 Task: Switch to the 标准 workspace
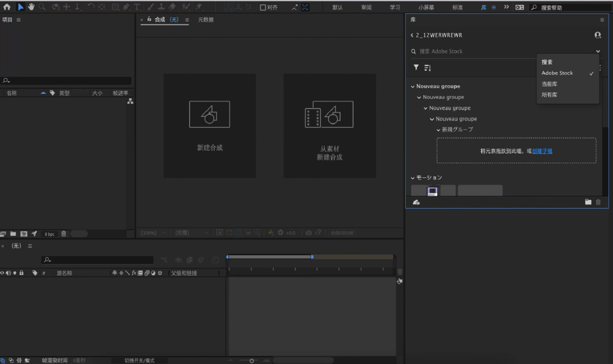click(x=457, y=8)
